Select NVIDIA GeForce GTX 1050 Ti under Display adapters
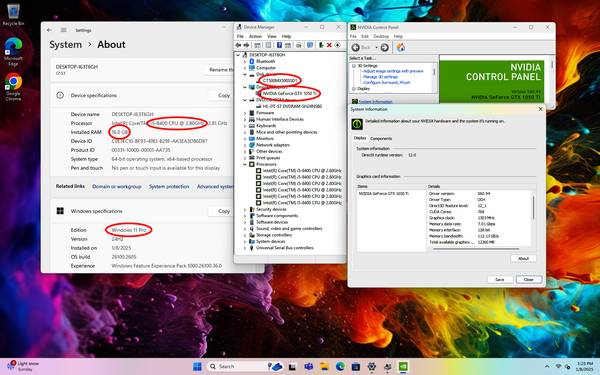This screenshot has height=375, width=600. [x=290, y=93]
